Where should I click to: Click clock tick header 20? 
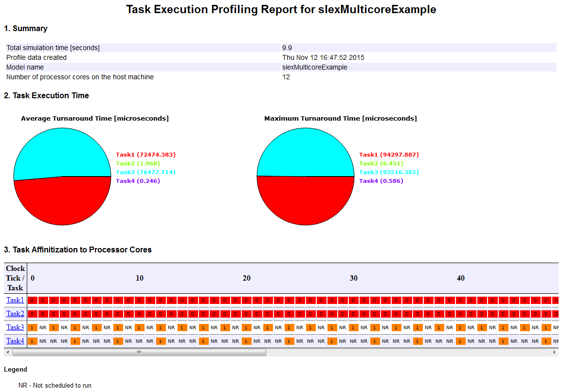[x=247, y=278]
